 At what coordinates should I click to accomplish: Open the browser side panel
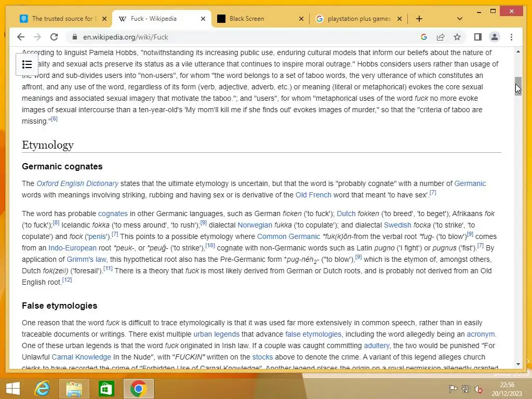click(478, 37)
